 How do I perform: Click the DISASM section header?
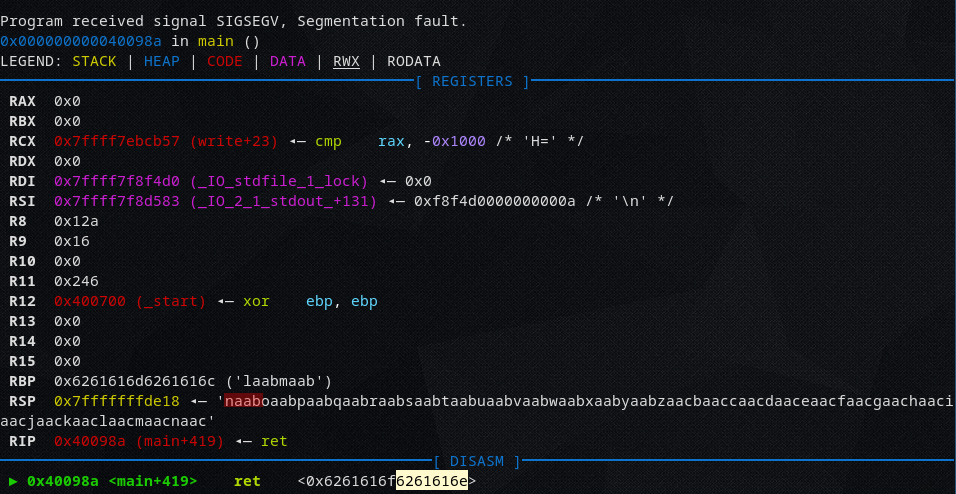point(476,461)
